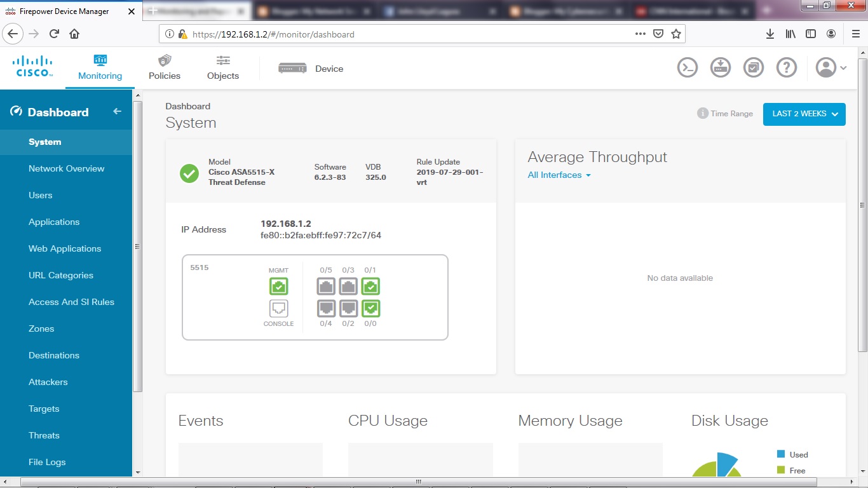Open the user profile icon
The width and height of the screenshot is (868, 488).
click(x=826, y=67)
